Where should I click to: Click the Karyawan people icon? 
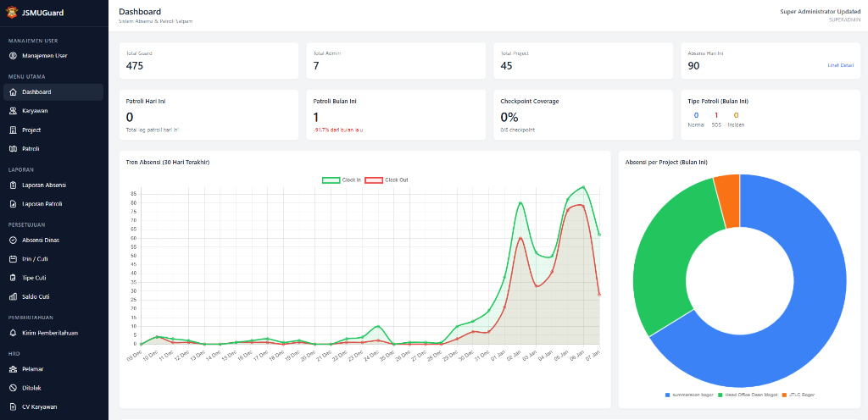[13, 111]
